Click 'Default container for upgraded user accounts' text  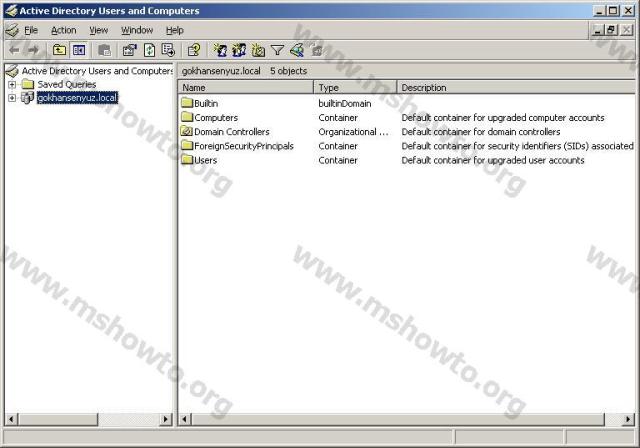click(x=493, y=160)
